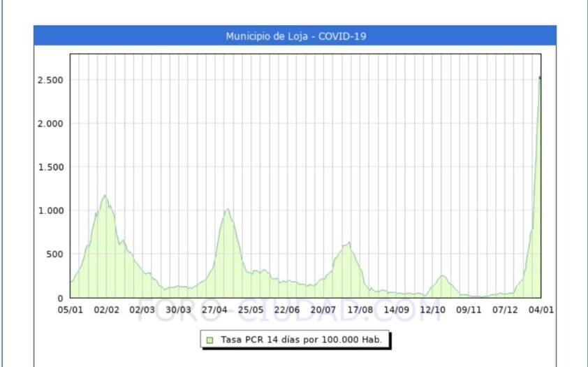Viewport: 588px width, 367px height.
Task: Click the green legend color swatch
Action: coord(210,340)
